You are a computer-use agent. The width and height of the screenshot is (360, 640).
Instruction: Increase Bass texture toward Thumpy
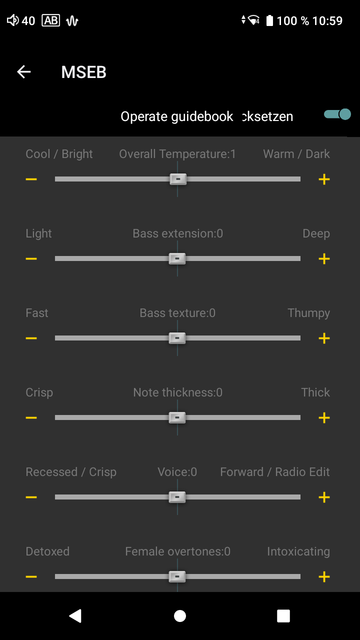(324, 338)
